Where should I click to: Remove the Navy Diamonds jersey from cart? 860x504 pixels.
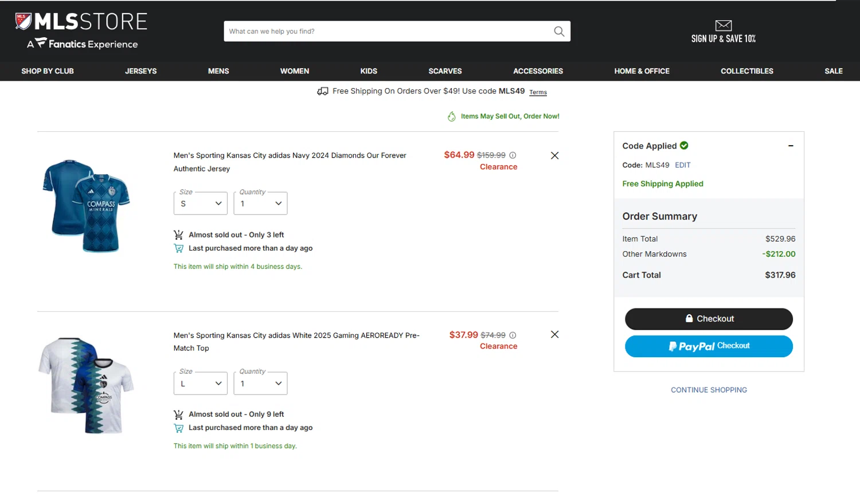(554, 155)
